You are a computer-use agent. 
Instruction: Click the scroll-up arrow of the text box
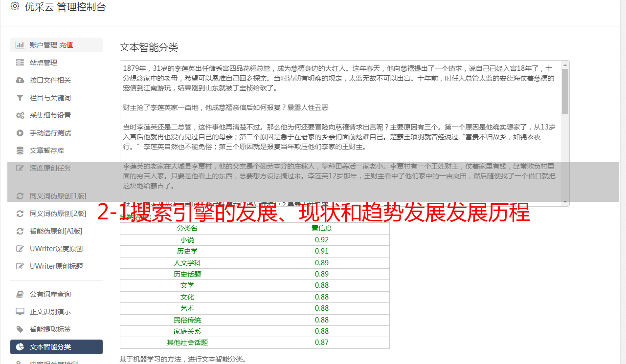(x=565, y=64)
